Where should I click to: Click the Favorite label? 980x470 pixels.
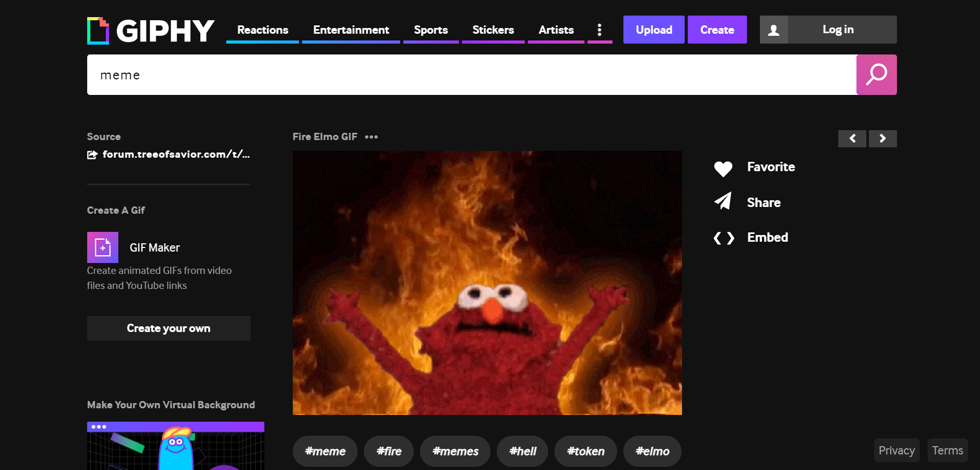pos(771,167)
